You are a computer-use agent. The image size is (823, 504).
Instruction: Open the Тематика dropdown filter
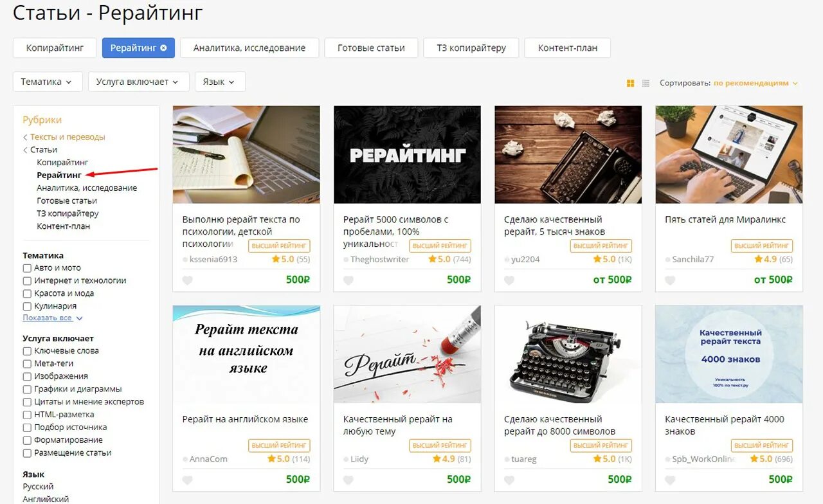[x=48, y=82]
